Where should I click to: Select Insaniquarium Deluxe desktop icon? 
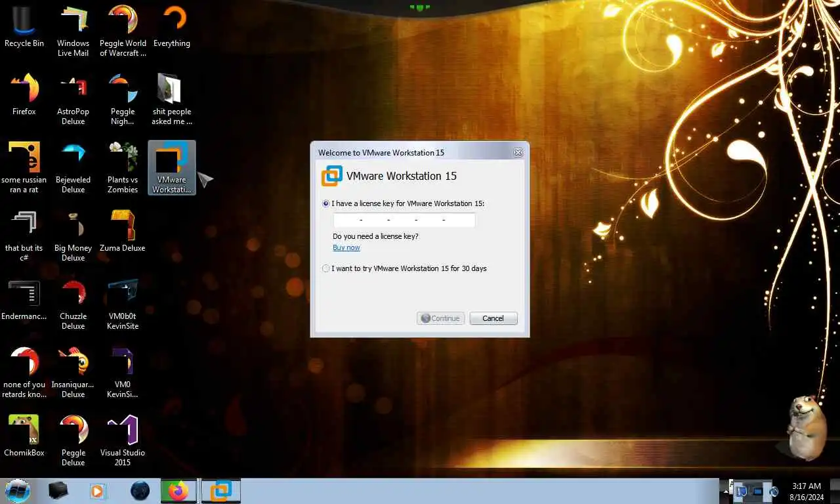pos(73,373)
